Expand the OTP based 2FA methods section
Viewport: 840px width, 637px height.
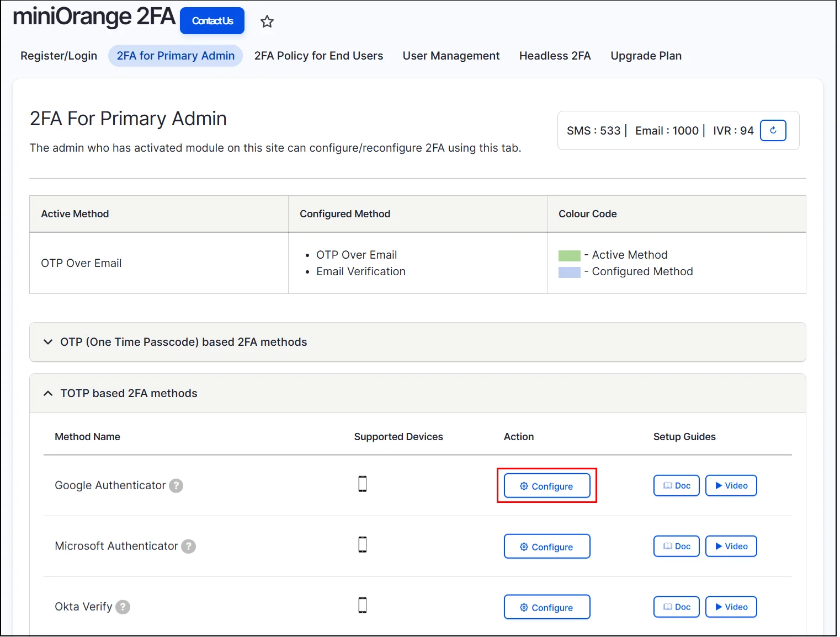[418, 342]
